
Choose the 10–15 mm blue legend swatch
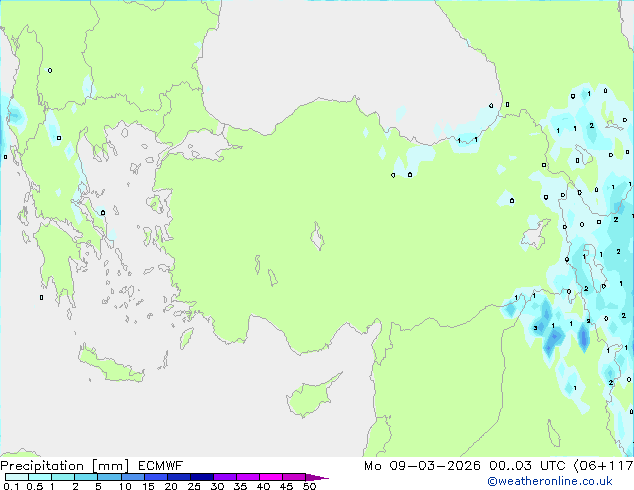132,477
